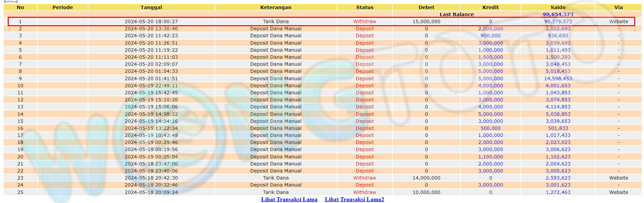Click the Debet column header
Screen dimensions: 644x203
[x=426, y=7]
